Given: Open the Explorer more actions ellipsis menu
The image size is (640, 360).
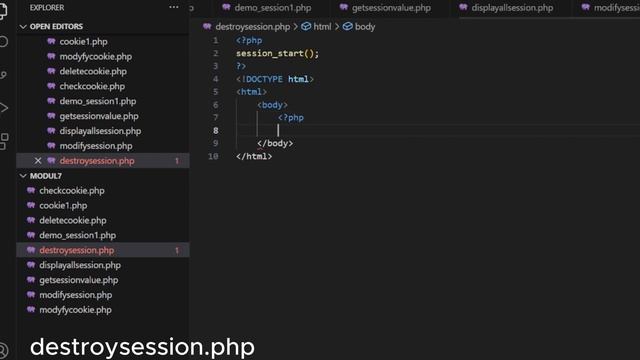Looking at the screenshot, I should 173,7.
